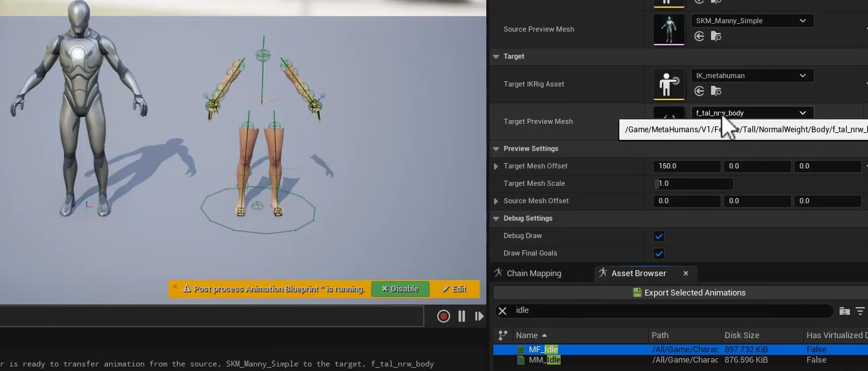This screenshot has height=371, width=868.
Task: Sort assets by Path column
Action: click(x=685, y=336)
